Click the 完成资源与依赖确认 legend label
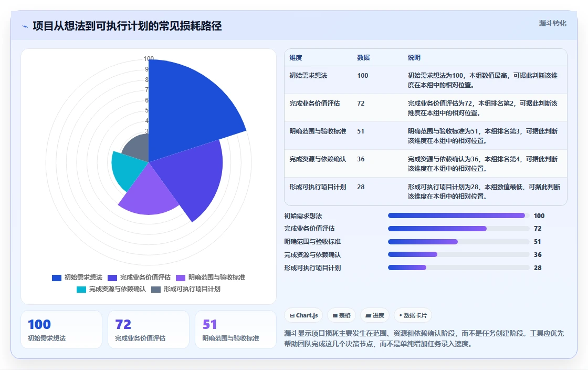588x370 pixels. coord(118,289)
